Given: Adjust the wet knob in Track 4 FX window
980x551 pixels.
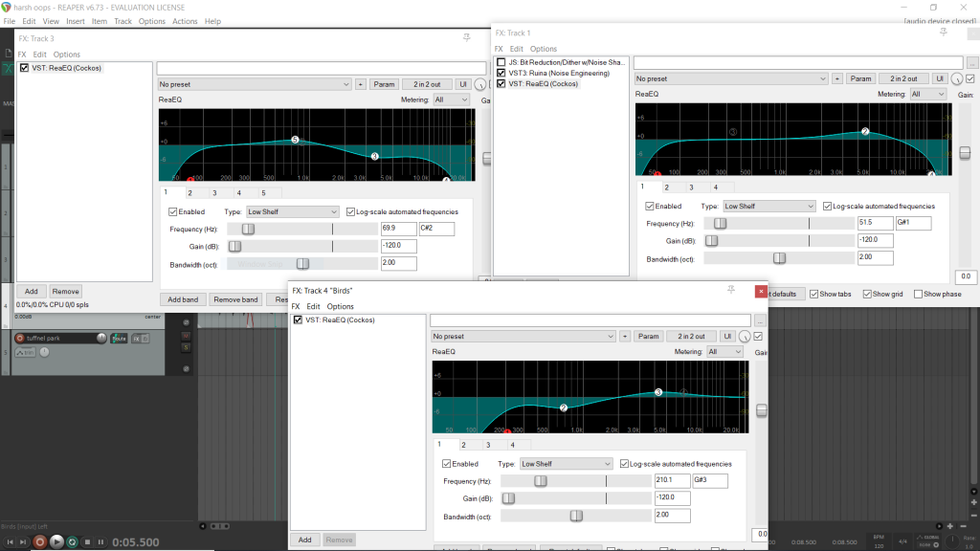Looking at the screenshot, I should point(745,337).
